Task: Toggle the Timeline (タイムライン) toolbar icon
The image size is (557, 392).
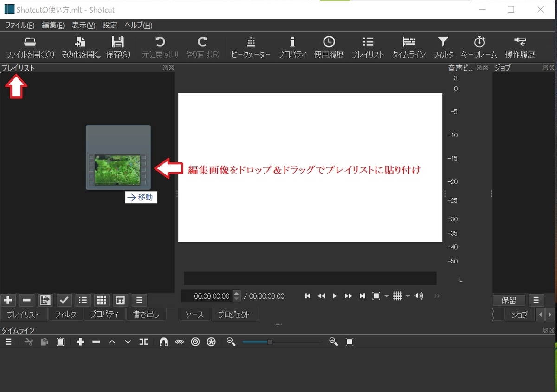Action: [x=409, y=42]
